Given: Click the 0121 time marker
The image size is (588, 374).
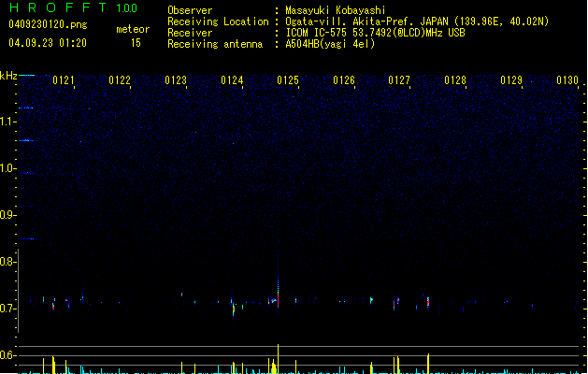Looking at the screenshot, I should (64, 80).
